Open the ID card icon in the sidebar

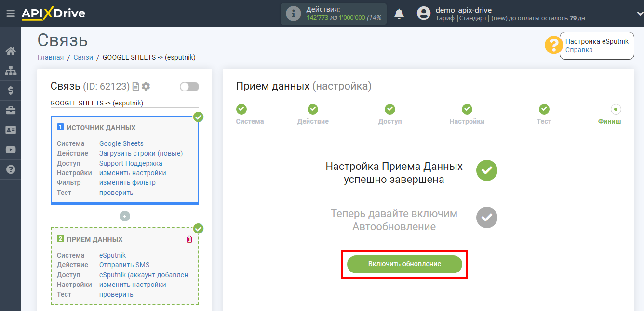11,130
